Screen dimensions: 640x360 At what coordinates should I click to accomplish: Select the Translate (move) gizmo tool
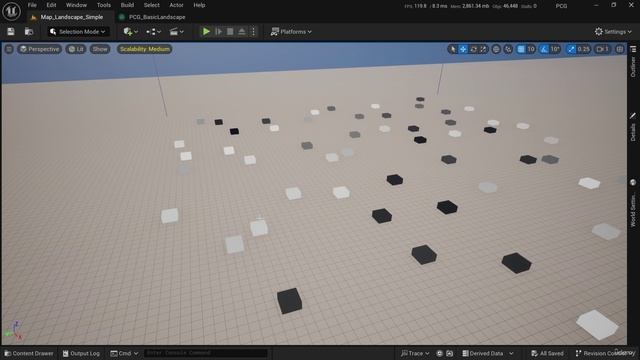point(463,49)
